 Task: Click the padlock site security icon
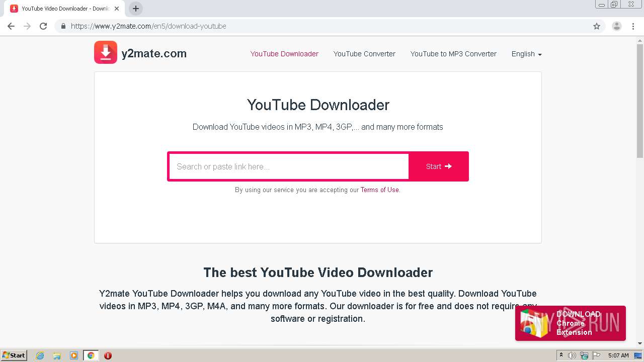(63, 26)
